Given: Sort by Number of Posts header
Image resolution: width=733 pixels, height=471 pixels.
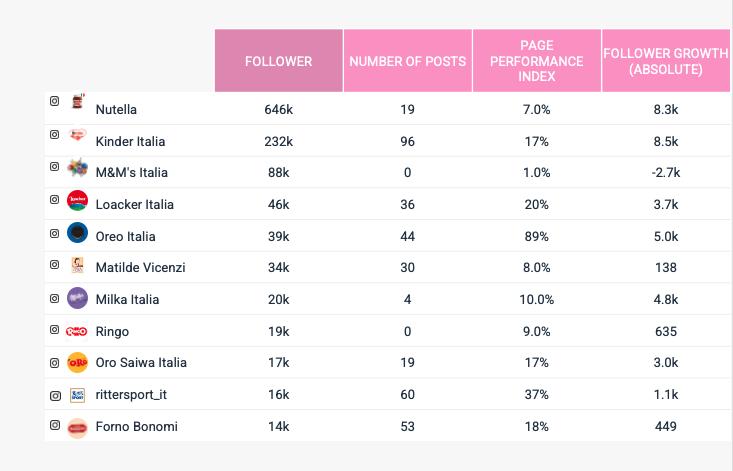Looking at the screenshot, I should point(407,61).
